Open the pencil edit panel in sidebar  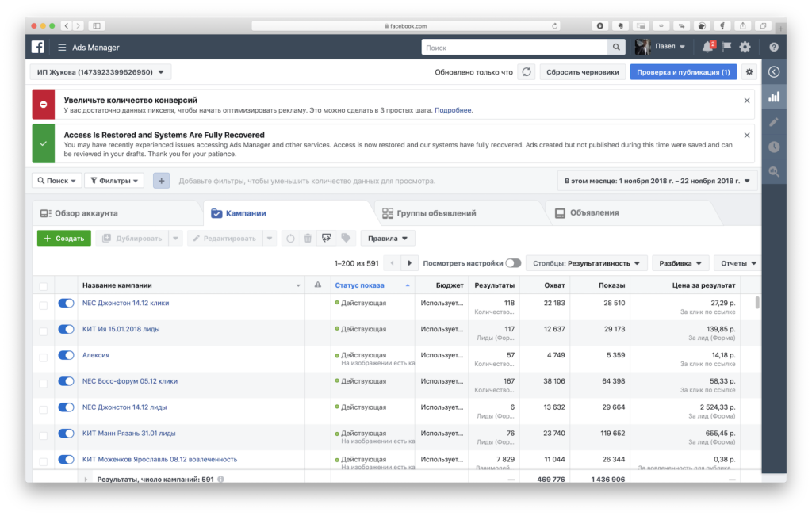774,121
